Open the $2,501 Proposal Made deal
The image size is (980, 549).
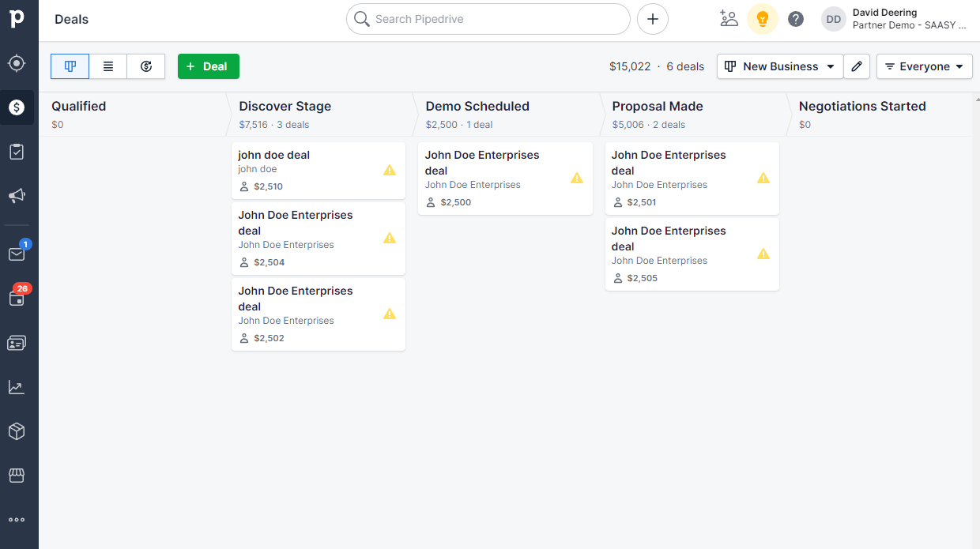(x=692, y=179)
